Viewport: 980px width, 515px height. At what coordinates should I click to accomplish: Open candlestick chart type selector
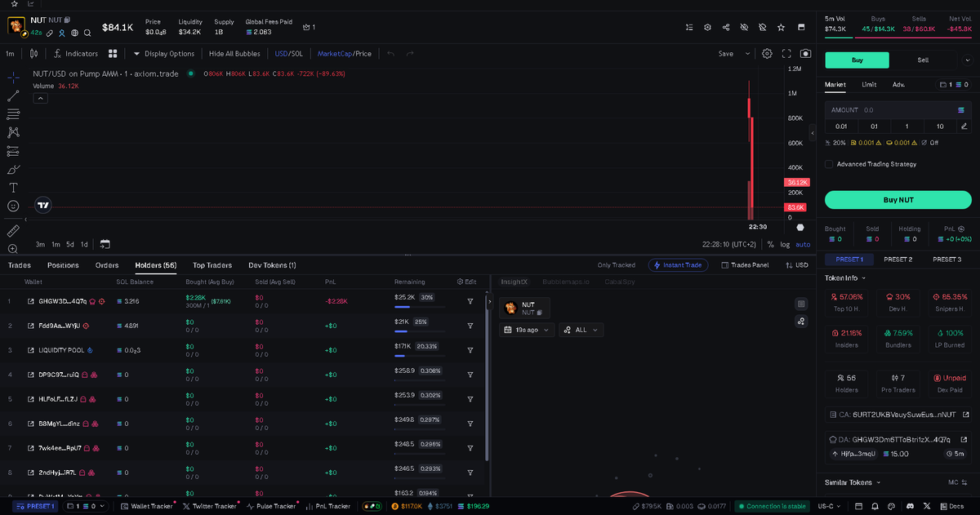pyautogui.click(x=33, y=54)
